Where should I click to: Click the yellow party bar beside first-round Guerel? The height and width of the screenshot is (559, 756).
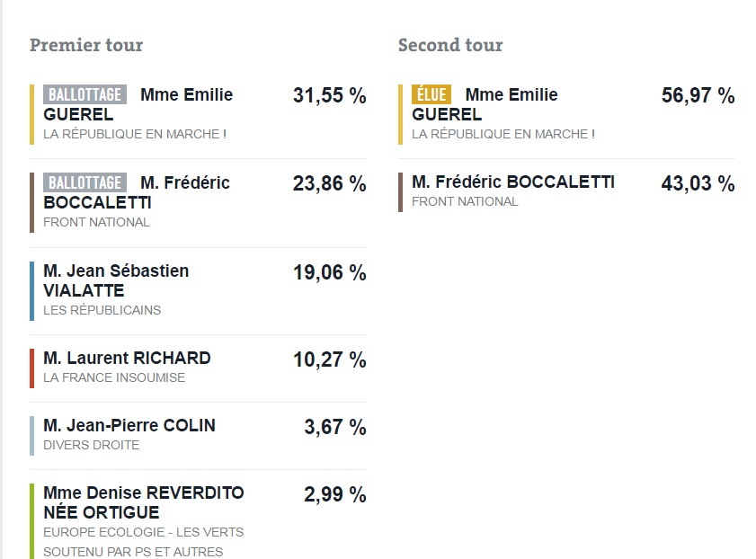[32, 114]
